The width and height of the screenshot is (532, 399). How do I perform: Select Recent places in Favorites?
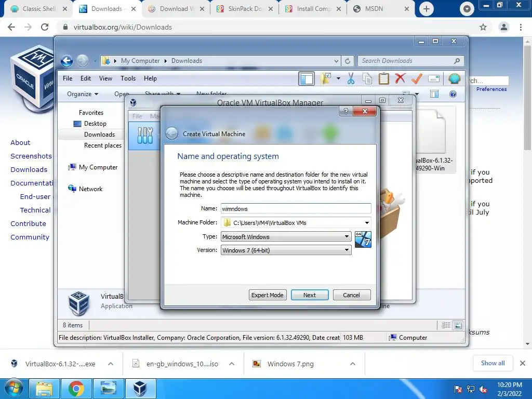coord(103,145)
